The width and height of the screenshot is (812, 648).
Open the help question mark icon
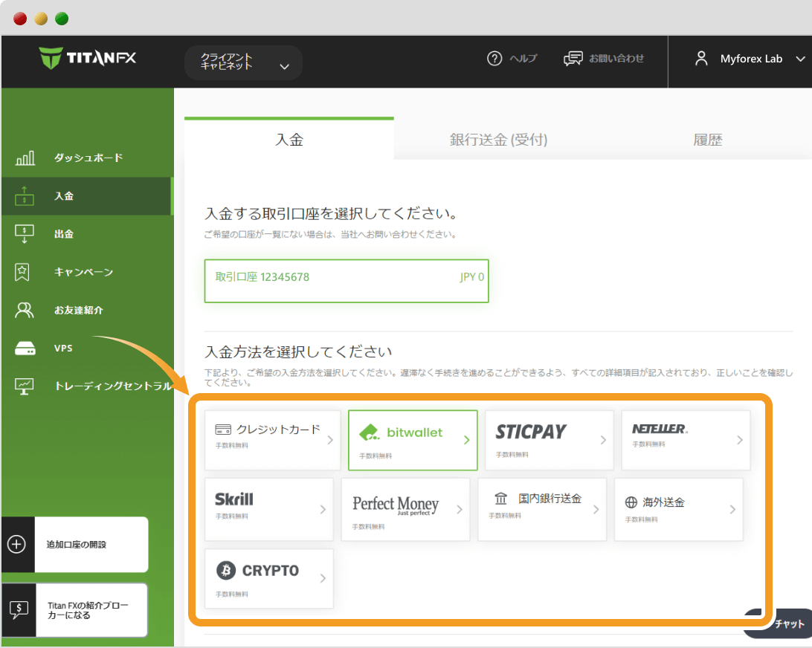[494, 59]
